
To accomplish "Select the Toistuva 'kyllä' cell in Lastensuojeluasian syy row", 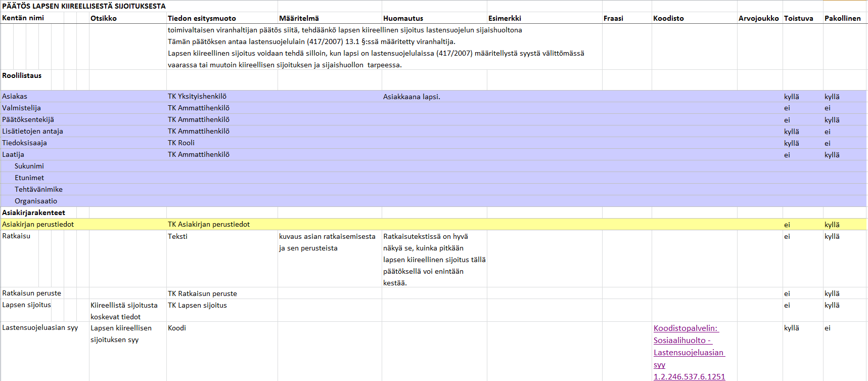I will (792, 328).
